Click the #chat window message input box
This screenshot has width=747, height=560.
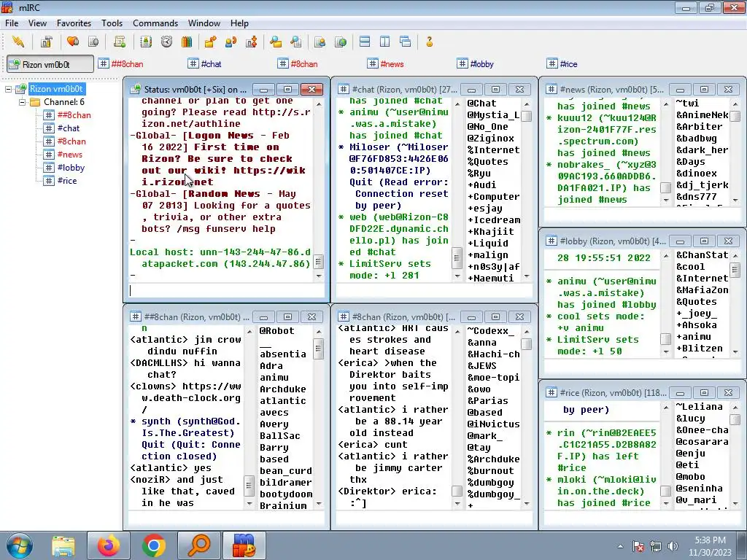pyautogui.click(x=434, y=290)
